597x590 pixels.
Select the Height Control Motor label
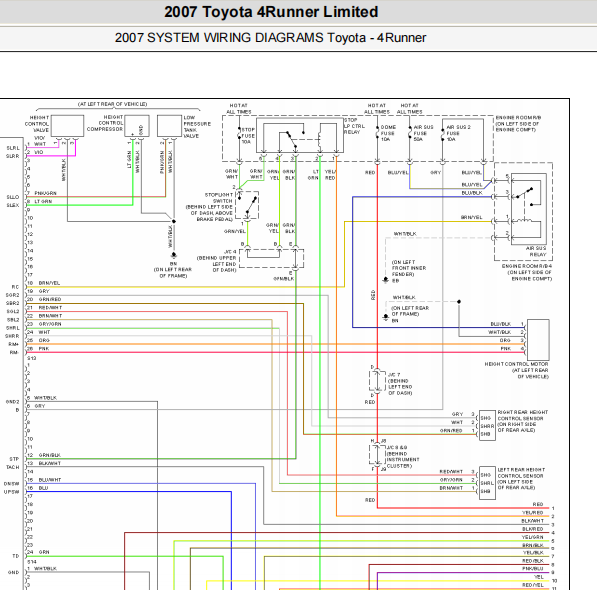516,370
